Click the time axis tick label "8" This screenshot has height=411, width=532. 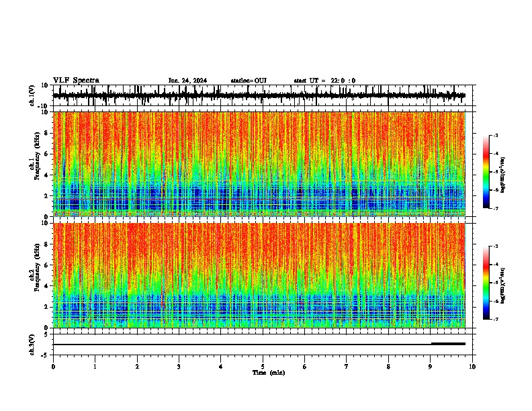388,367
